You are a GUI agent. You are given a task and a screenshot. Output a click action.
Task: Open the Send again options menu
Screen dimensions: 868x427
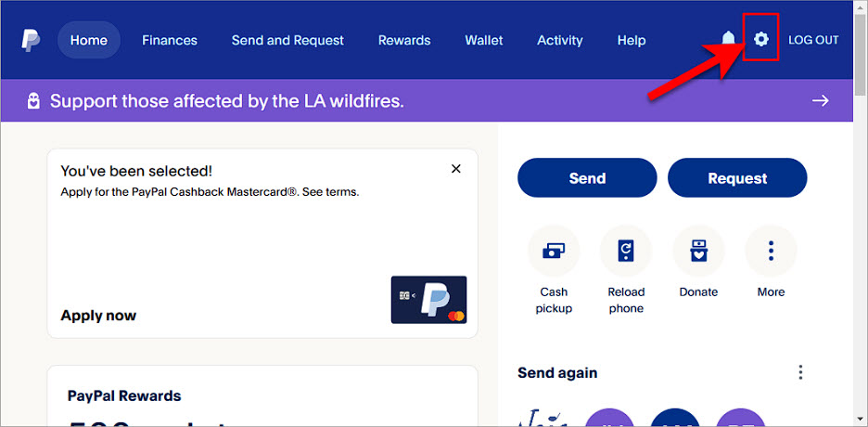pyautogui.click(x=800, y=372)
